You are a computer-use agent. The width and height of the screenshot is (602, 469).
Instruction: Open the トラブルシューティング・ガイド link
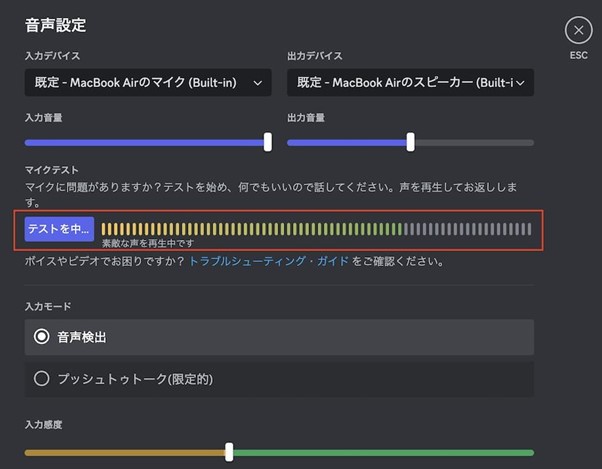tap(269, 261)
